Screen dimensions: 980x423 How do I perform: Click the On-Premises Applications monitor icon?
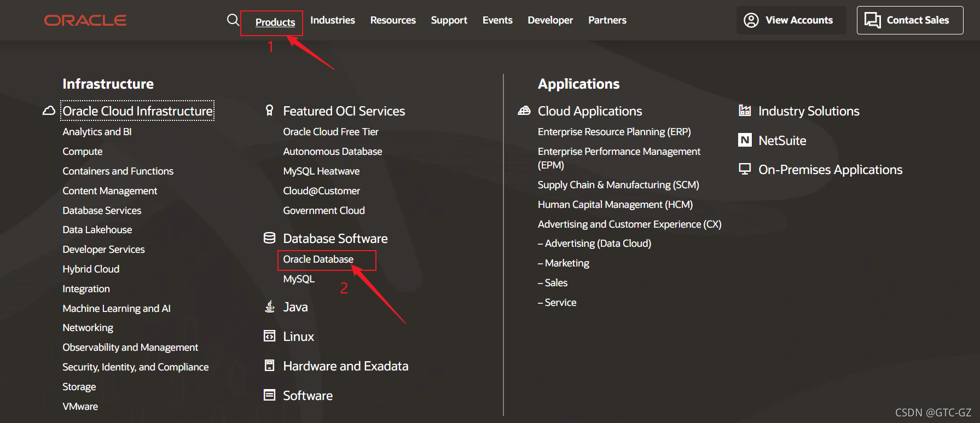pyautogui.click(x=745, y=169)
